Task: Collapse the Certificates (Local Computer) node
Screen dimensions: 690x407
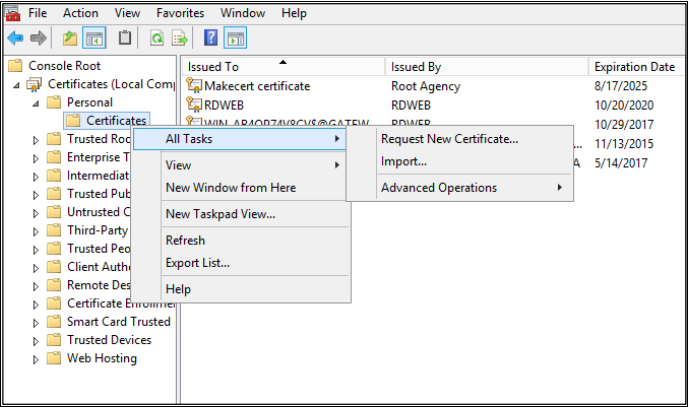Action: [x=16, y=85]
